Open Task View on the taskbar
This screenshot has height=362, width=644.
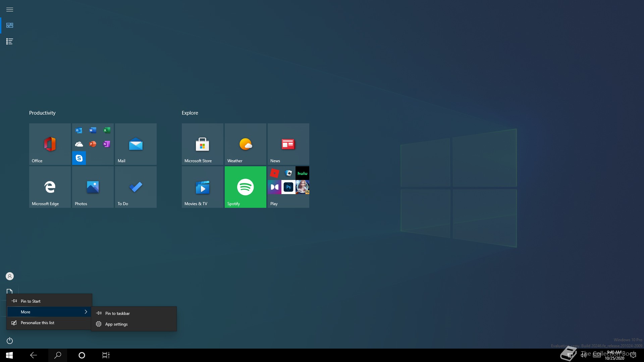point(106,355)
